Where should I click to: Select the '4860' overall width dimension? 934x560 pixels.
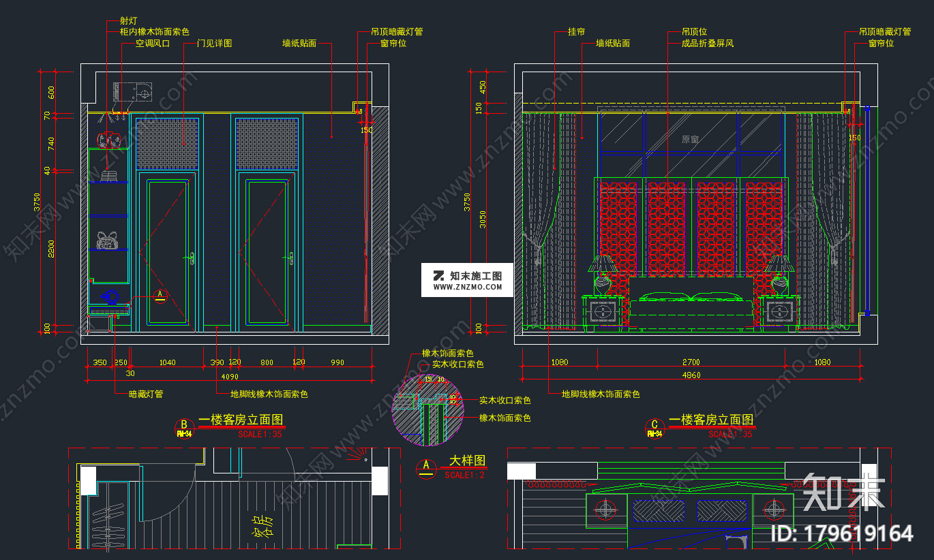[691, 375]
